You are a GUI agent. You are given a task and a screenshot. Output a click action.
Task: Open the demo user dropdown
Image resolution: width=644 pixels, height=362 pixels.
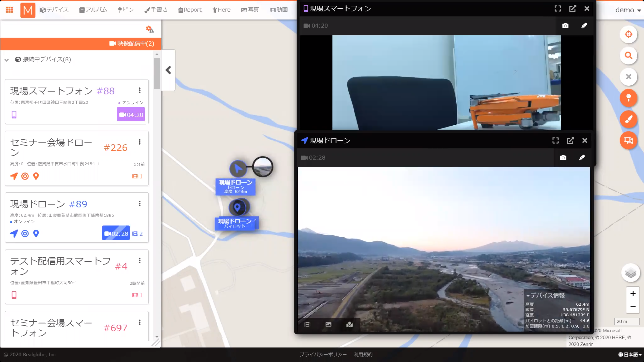(x=628, y=10)
